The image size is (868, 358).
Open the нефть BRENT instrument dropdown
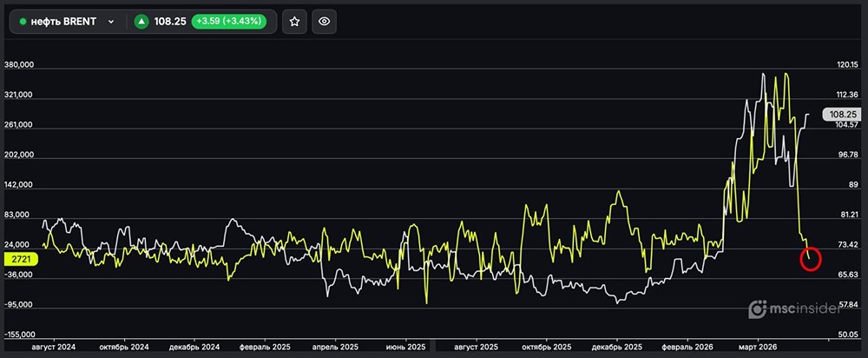point(63,22)
